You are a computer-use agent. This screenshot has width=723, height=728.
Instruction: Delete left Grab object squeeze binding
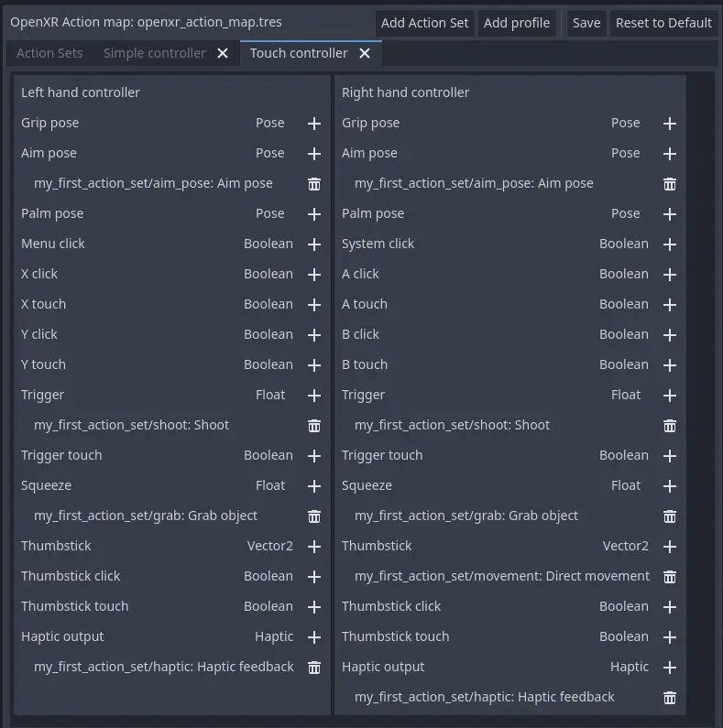[314, 516]
